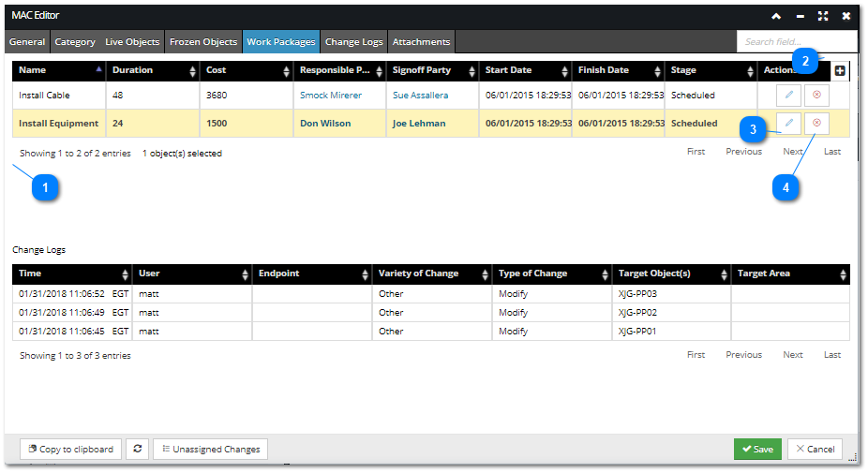Sort by Responsible Party column

[x=340, y=70]
